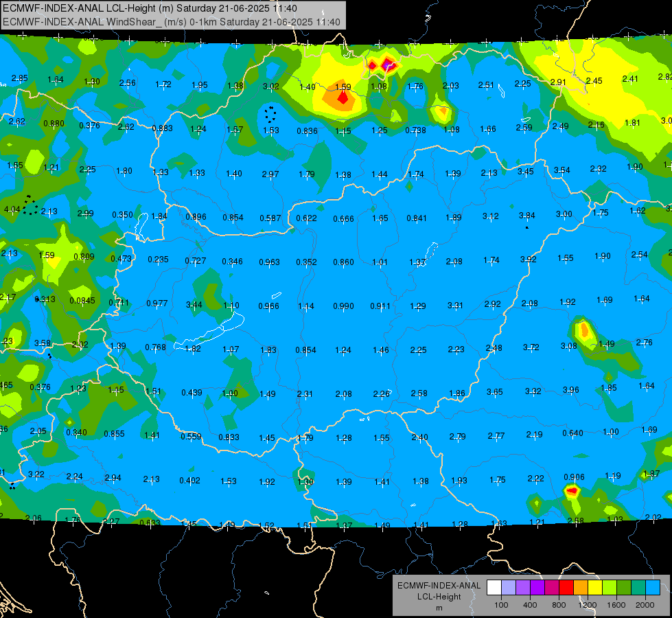
Task: Click the wind shear value '3.44'
Action: [194, 304]
